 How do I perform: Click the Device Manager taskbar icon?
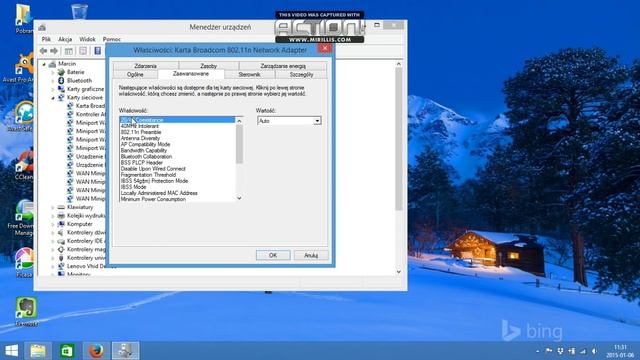click(125, 351)
